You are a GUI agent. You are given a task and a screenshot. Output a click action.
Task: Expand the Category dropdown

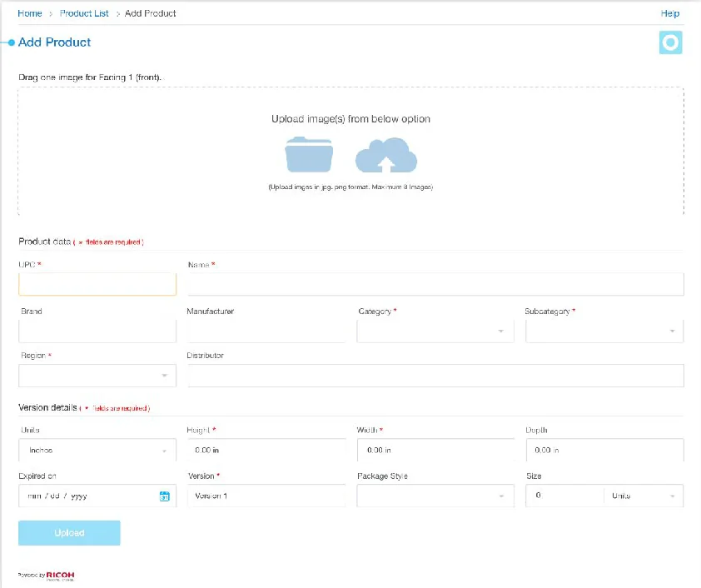click(x=435, y=331)
